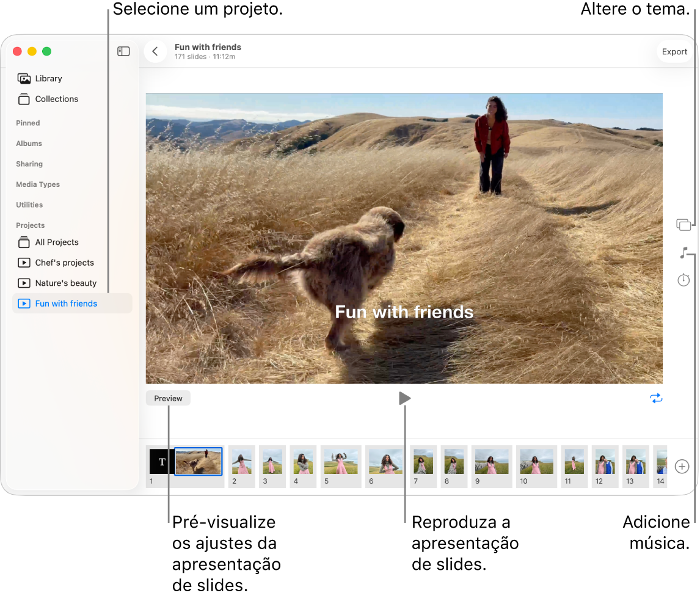Go back with the chevron button
This screenshot has width=700, height=601.
[x=155, y=51]
